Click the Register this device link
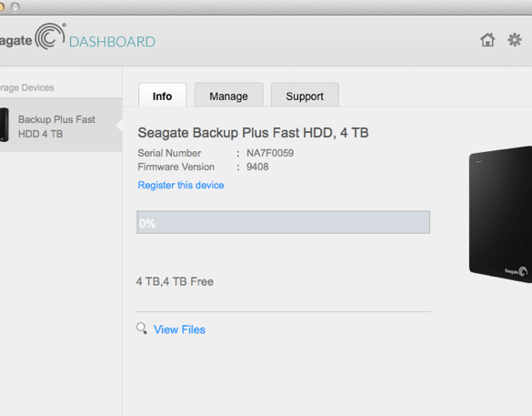 (x=181, y=185)
